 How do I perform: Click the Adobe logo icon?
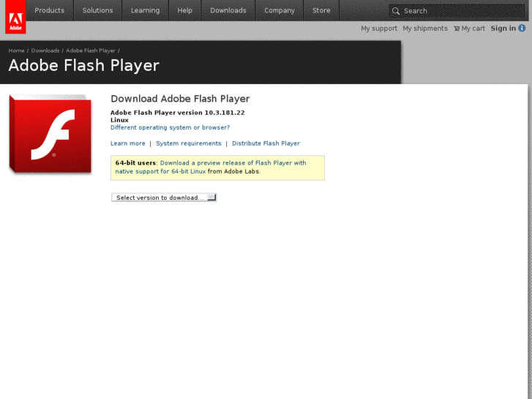pos(15,17)
